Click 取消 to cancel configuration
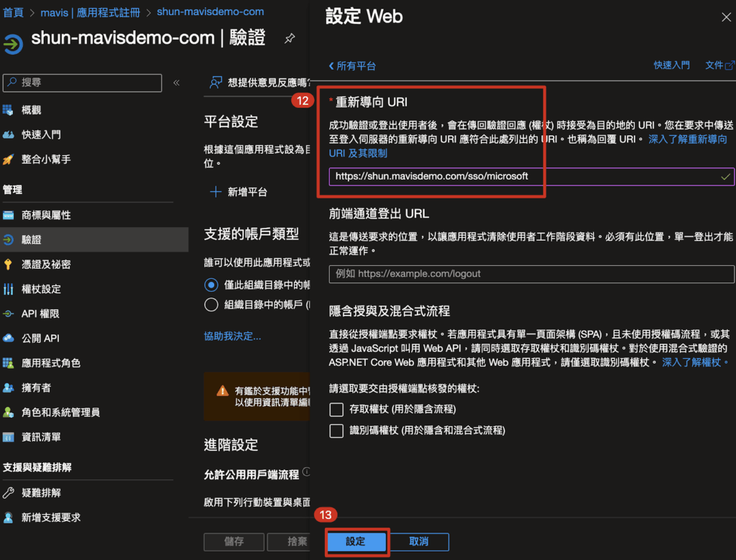The image size is (736, 560). coord(418,542)
